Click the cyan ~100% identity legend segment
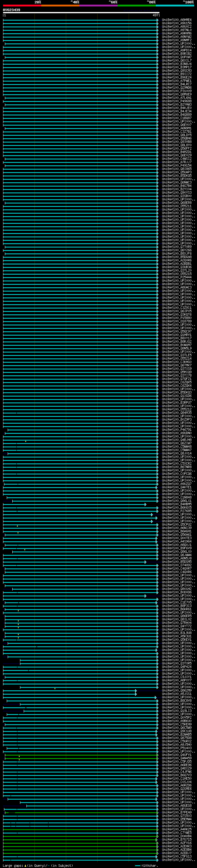197x868 pixels. point(175,6)
